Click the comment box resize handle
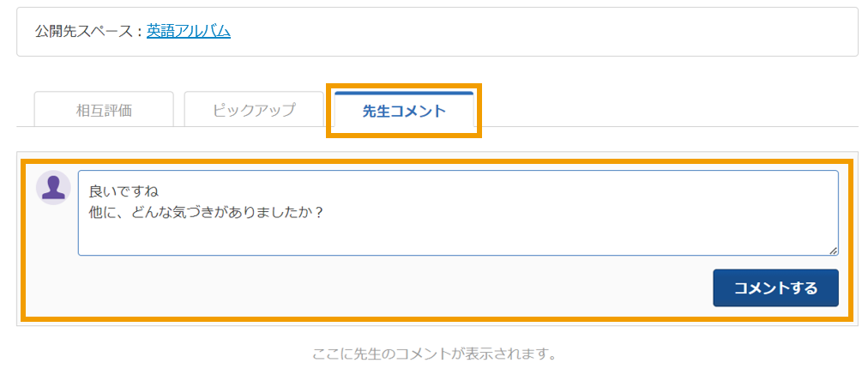The image size is (868, 369). click(x=833, y=251)
